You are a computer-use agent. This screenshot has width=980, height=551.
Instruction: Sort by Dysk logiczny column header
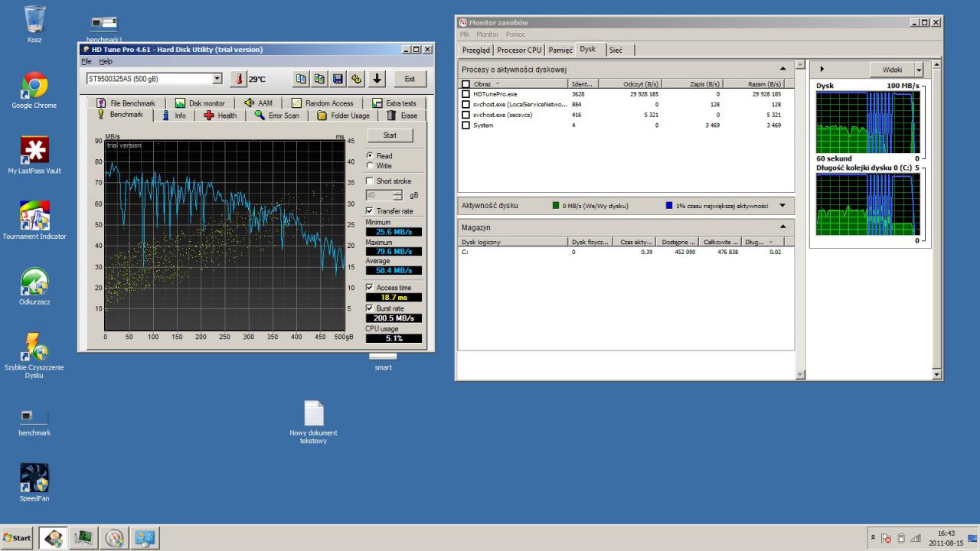coord(513,242)
